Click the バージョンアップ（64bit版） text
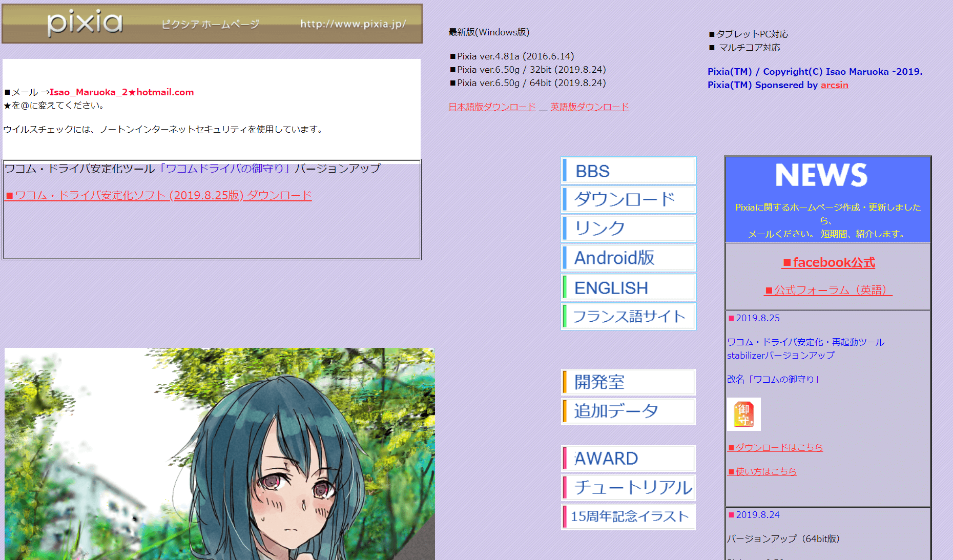953x560 pixels. click(783, 539)
